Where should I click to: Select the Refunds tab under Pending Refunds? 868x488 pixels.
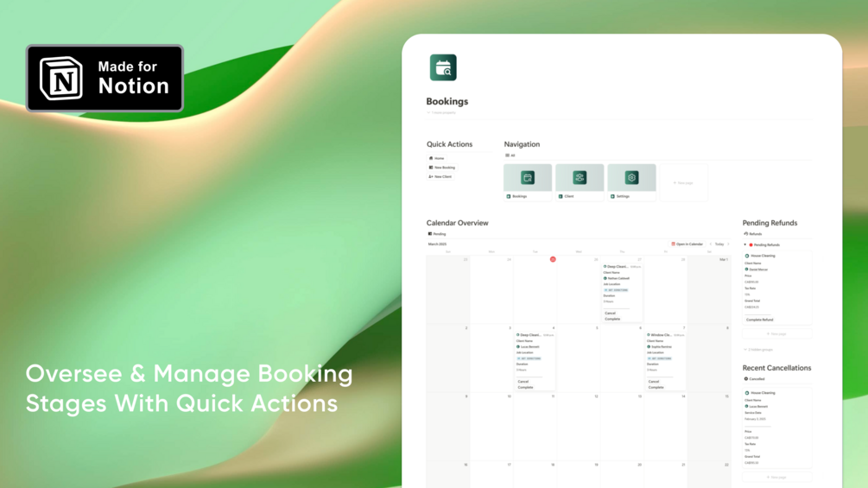pyautogui.click(x=753, y=234)
